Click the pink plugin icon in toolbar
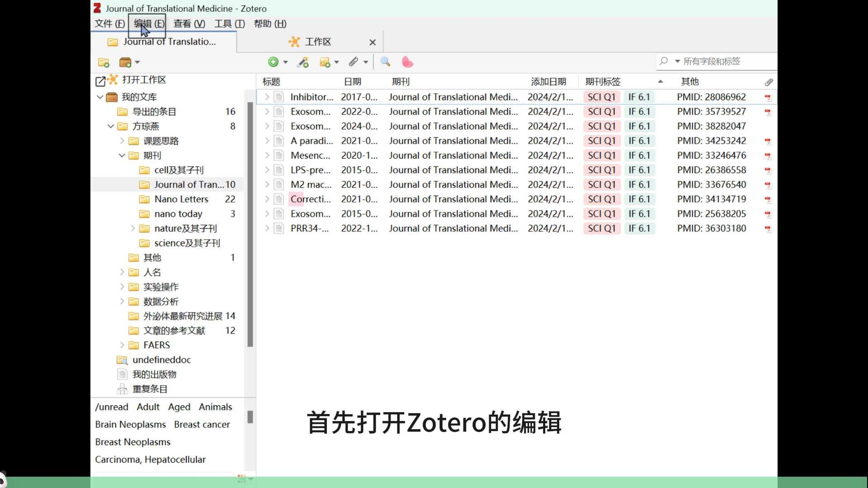This screenshot has height=488, width=868. [407, 62]
